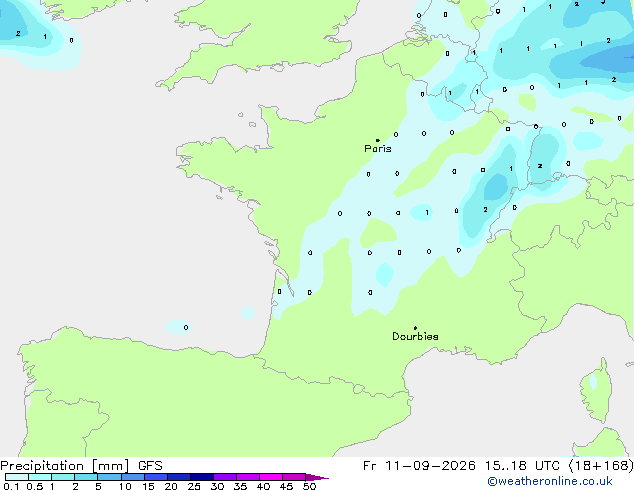This screenshot has height=490, width=634.
Task: Pick the magenta 40 to 45 legend swatch
Action: coord(271,477)
